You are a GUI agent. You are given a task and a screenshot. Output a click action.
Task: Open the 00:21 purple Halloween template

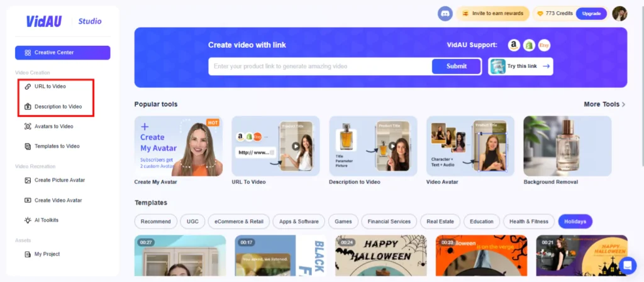coord(582,256)
